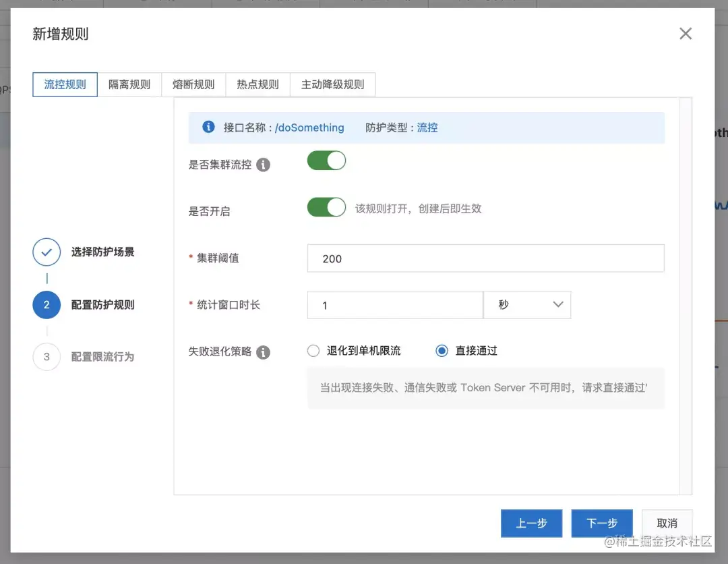The width and height of the screenshot is (728, 564).
Task: Click the 流控 protection type text
Action: pos(427,128)
